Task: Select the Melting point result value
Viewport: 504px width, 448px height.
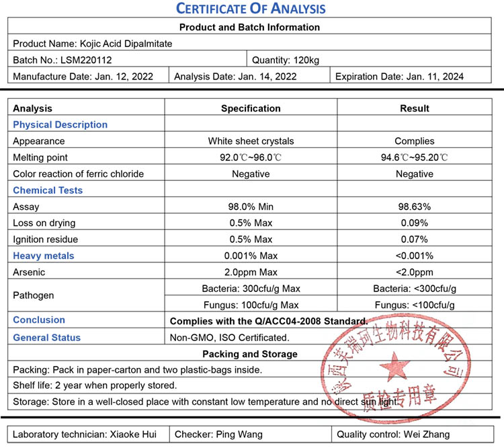Action: pos(414,157)
